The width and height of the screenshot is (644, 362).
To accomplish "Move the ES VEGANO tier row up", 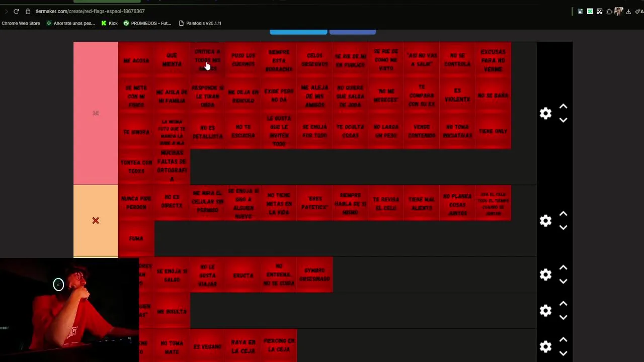I will [x=563, y=340].
